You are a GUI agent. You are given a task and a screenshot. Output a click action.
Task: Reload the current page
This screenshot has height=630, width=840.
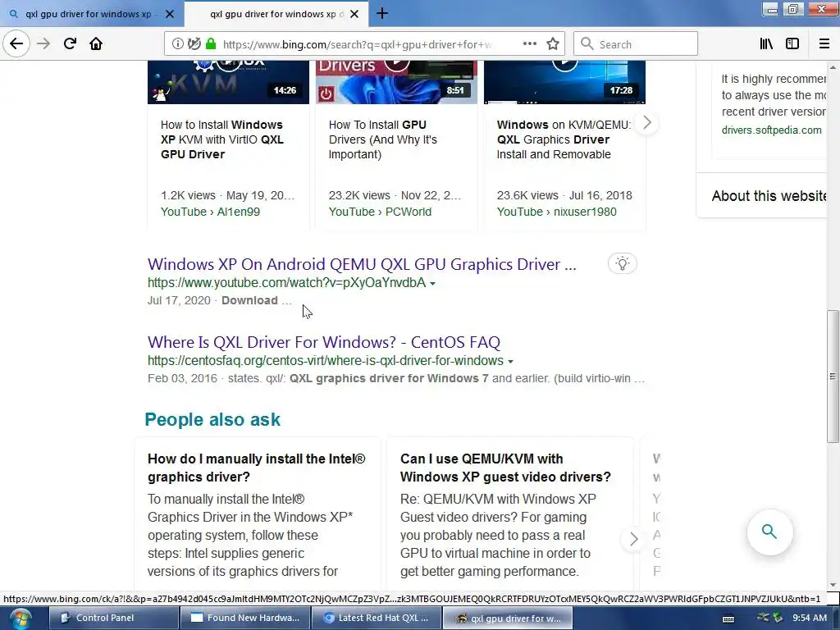tap(70, 44)
